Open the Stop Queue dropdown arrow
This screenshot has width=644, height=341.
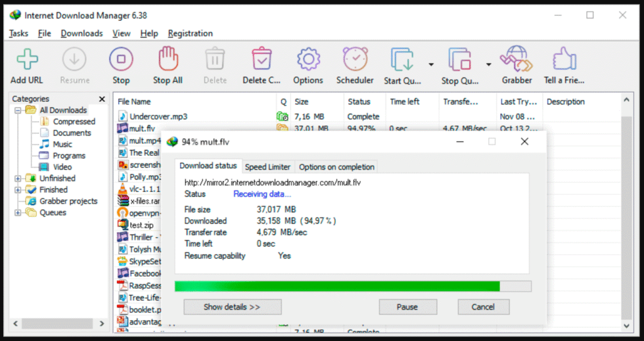pos(488,64)
